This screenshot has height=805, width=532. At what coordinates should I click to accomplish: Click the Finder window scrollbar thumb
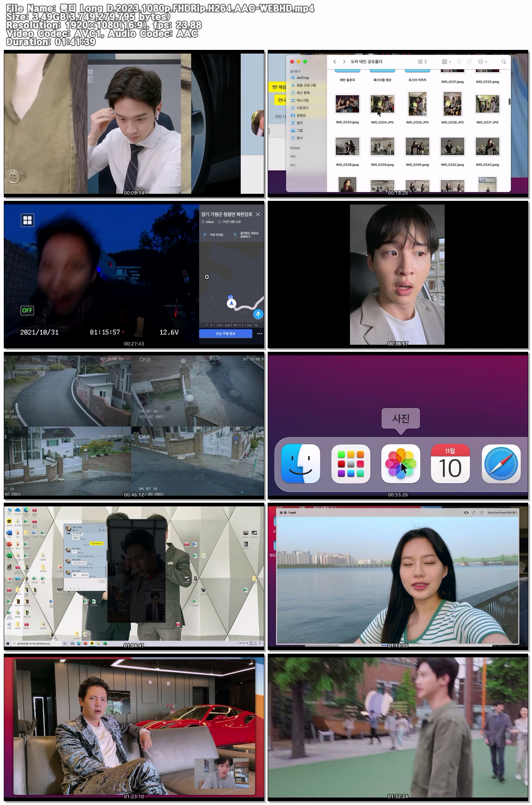[509, 101]
